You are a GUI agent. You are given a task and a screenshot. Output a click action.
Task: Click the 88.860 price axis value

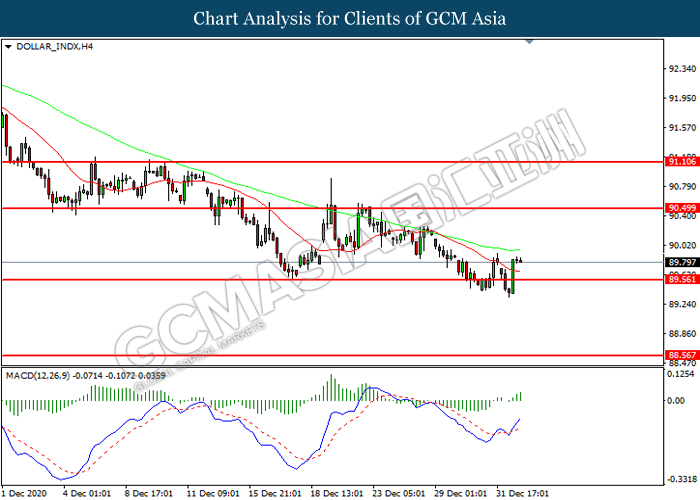tap(683, 334)
